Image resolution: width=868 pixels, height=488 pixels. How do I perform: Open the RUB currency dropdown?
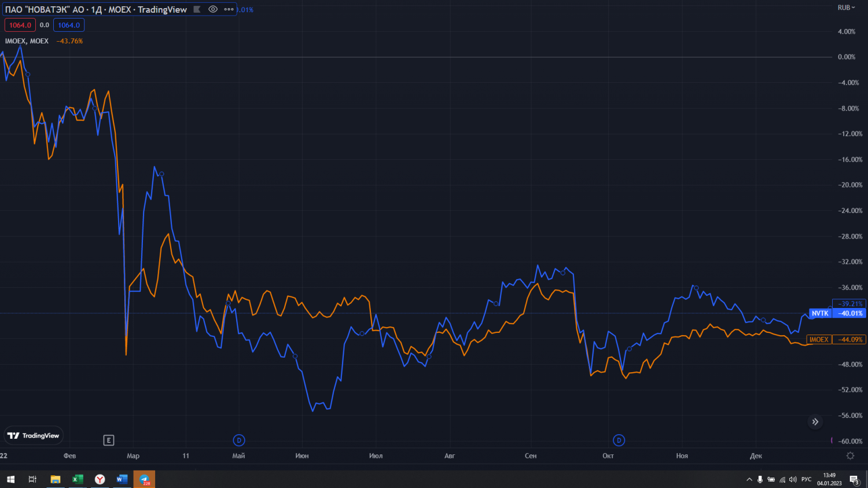pyautogui.click(x=846, y=8)
